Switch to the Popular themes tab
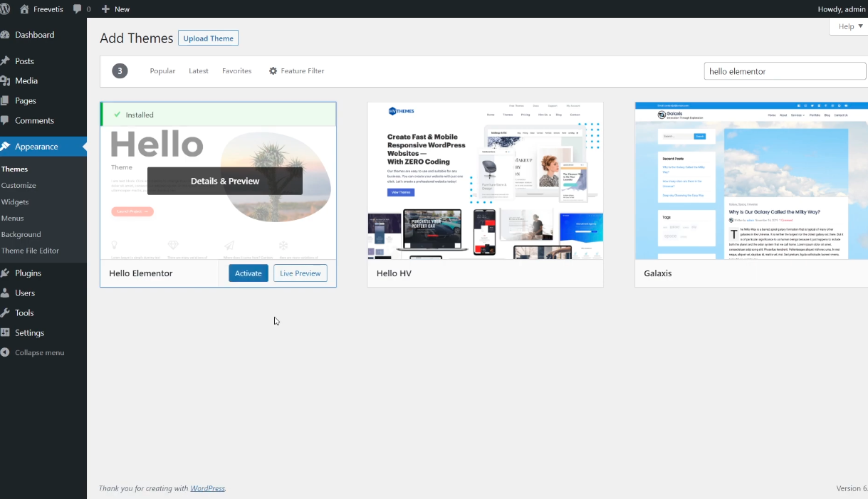Screen dimensions: 868x499 (162, 71)
